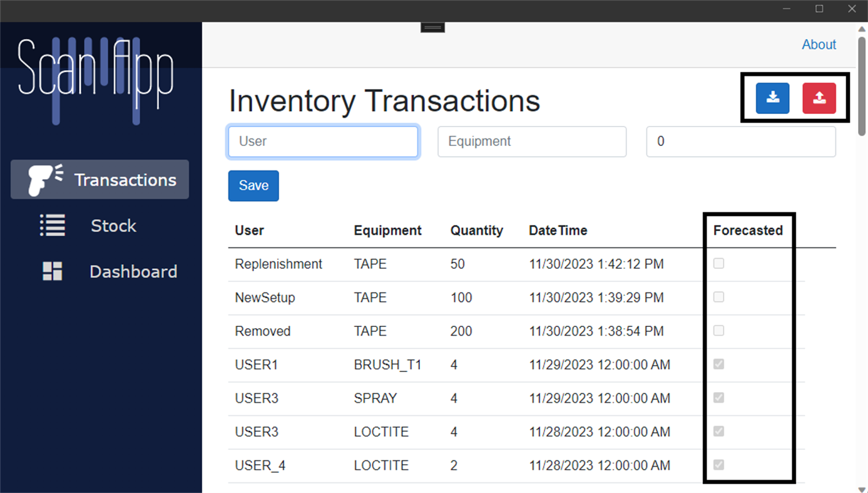Open the Dashboard grid icon in sidebar

[x=52, y=271]
